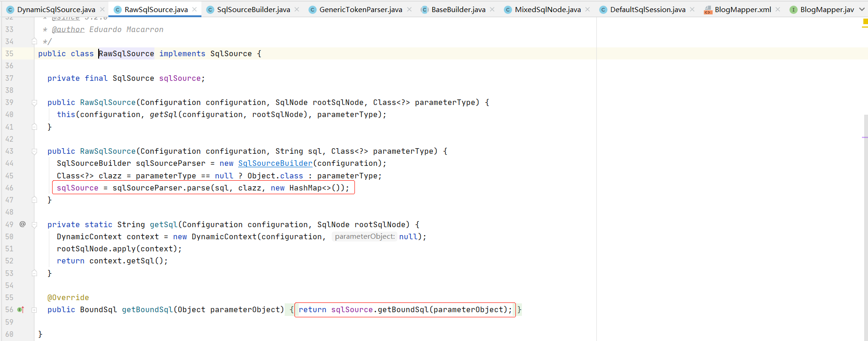This screenshot has height=341, width=868.
Task: Click the MixedSqlNode.java class icon
Action: click(x=508, y=9)
